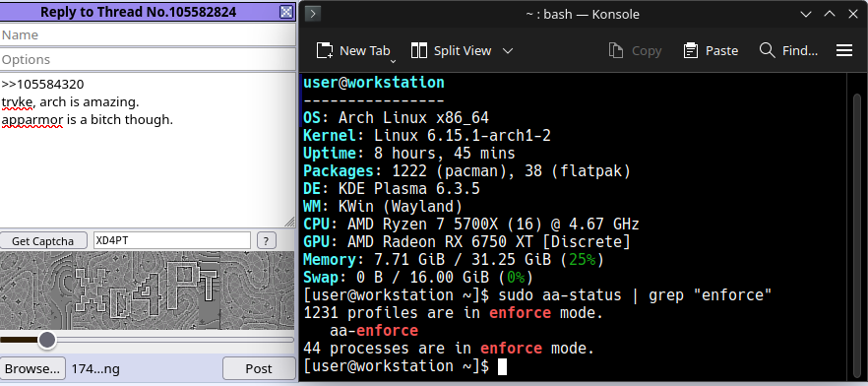Click Konsole keep-below chevron in titlebar
The image size is (868, 386).
pos(806,15)
